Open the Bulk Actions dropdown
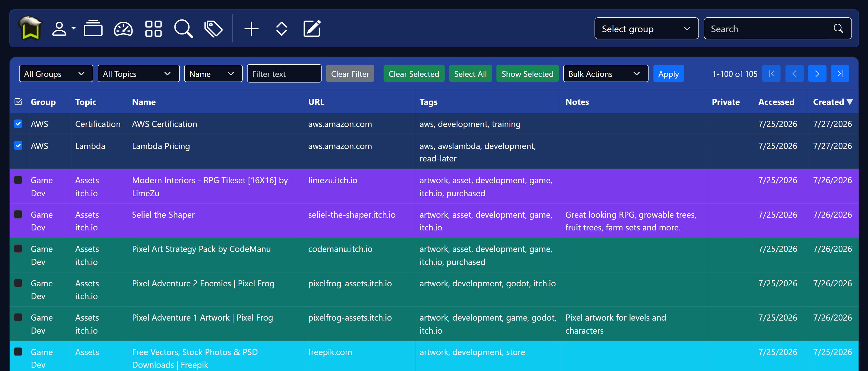 [606, 73]
